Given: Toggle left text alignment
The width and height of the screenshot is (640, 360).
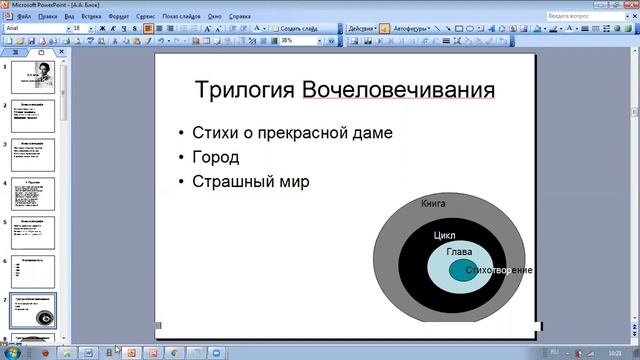Looking at the screenshot, I should click(148, 28).
